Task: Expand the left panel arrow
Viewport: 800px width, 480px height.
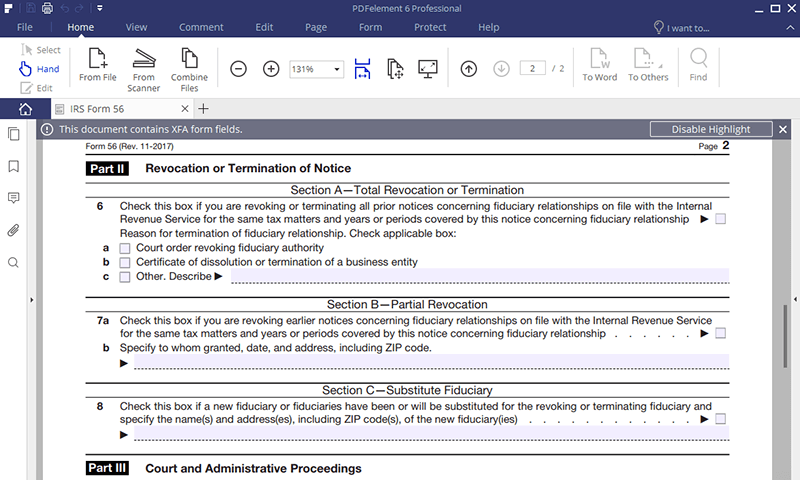Action: pos(32,300)
